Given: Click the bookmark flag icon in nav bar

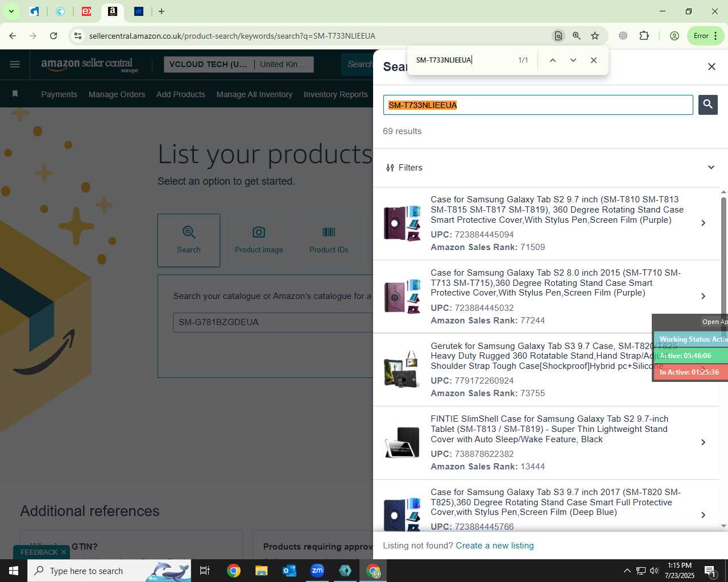Looking at the screenshot, I should (x=15, y=94).
